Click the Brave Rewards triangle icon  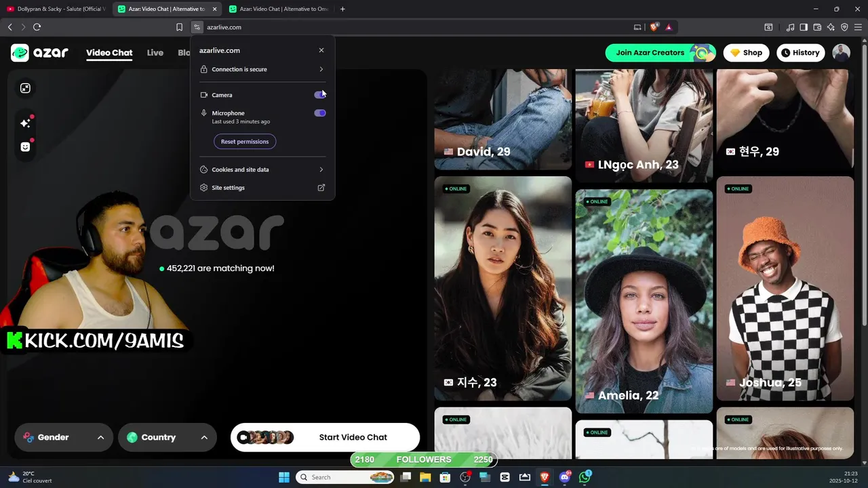click(669, 27)
